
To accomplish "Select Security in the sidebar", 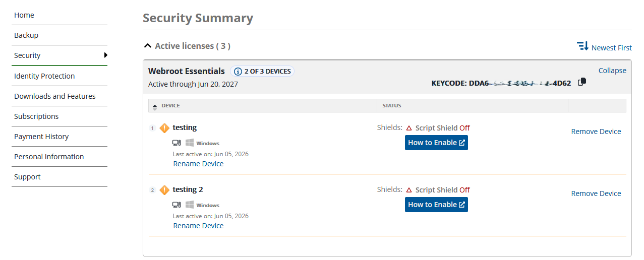I will (x=27, y=55).
